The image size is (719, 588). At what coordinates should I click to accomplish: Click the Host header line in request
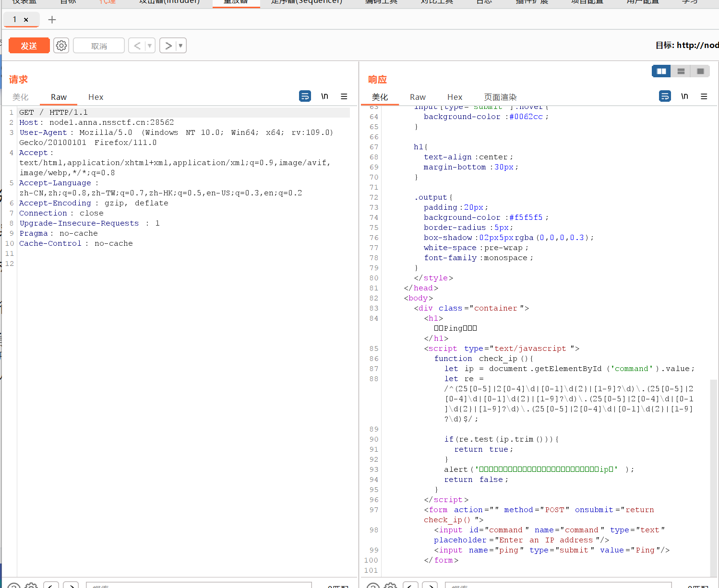coord(96,122)
